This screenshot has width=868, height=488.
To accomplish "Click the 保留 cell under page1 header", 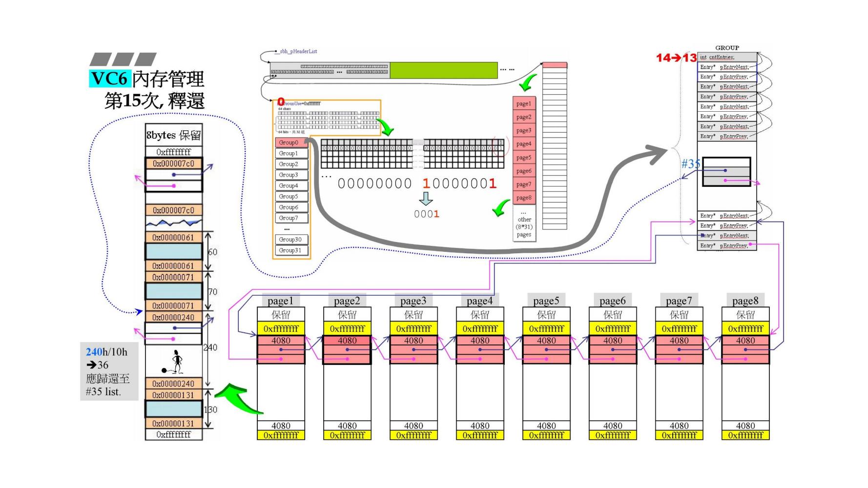I will (x=281, y=315).
